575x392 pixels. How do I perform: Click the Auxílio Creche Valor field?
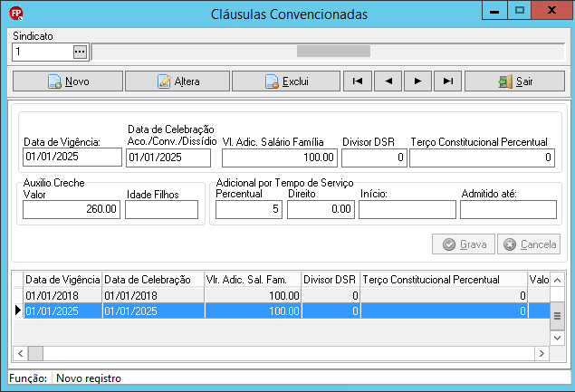pos(72,209)
